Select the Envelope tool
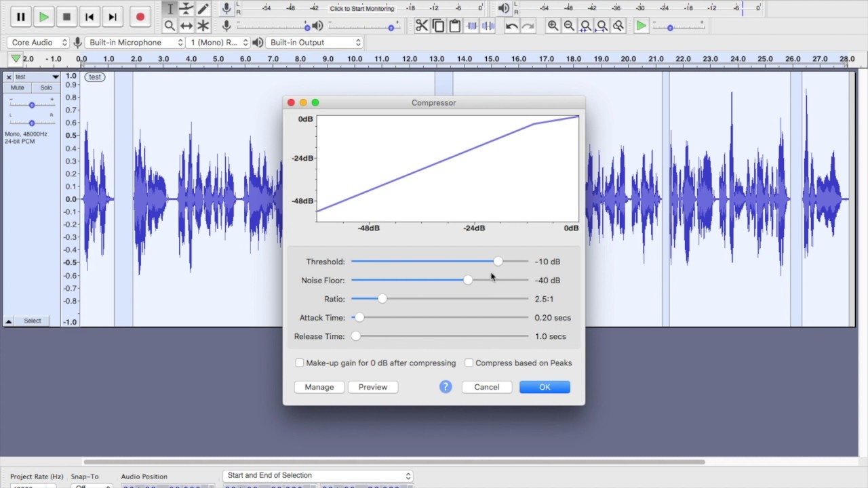The height and width of the screenshot is (488, 868). [186, 9]
